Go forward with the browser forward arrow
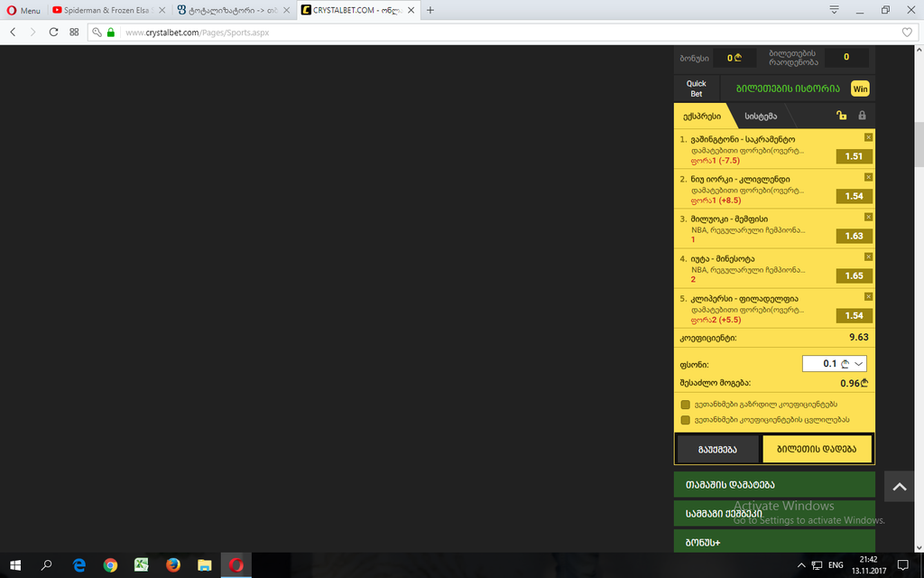 pyautogui.click(x=33, y=32)
